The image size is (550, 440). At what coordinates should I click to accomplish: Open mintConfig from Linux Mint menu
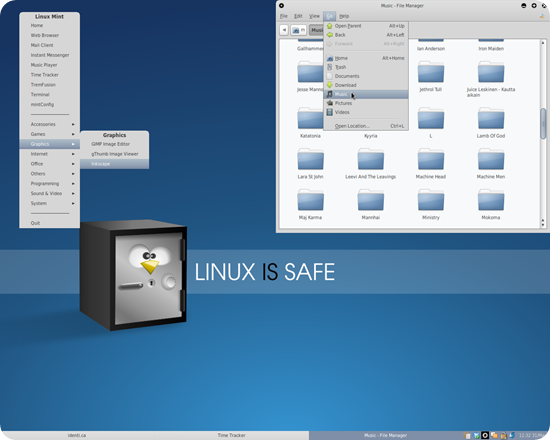coord(49,104)
